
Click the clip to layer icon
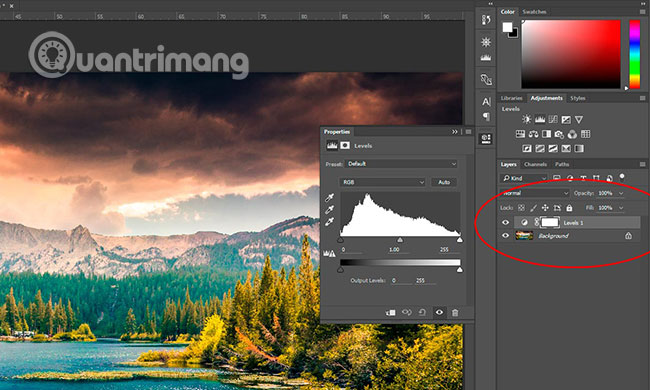point(390,312)
